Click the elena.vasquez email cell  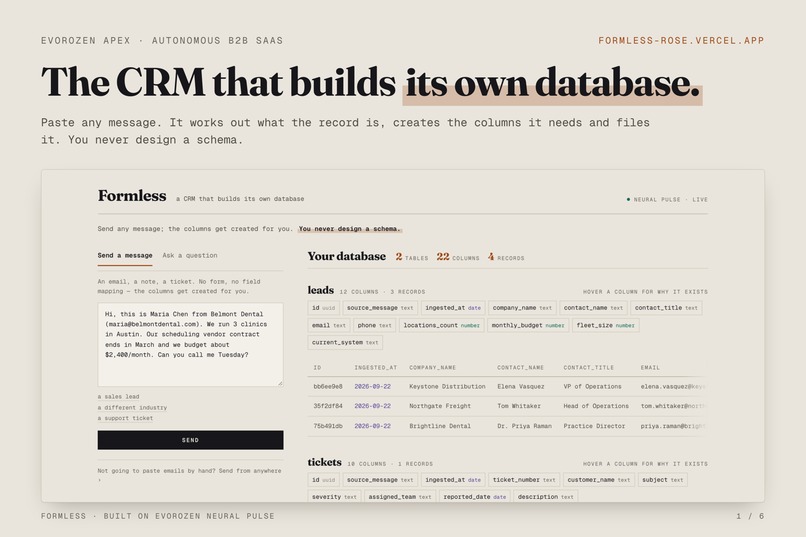pyautogui.click(x=673, y=386)
